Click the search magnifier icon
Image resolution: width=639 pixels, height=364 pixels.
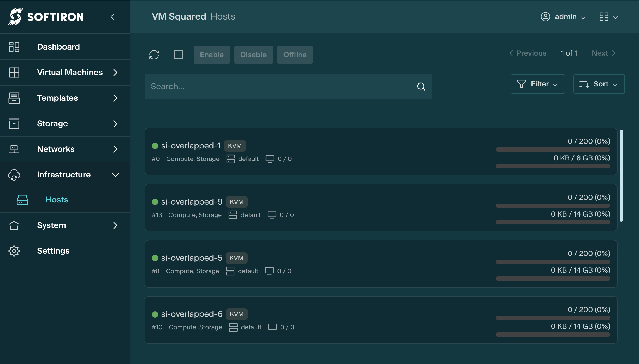tap(421, 87)
